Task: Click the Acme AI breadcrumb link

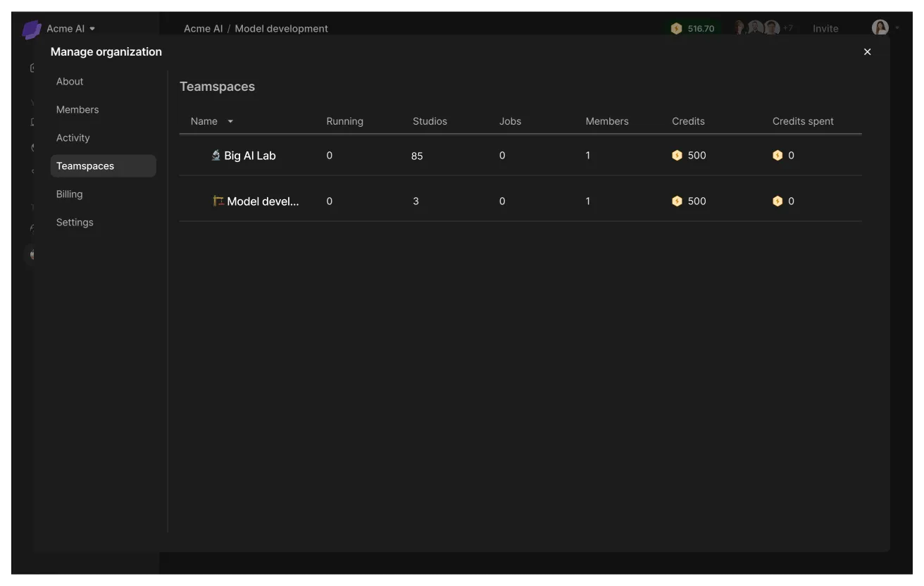Action: tap(203, 29)
